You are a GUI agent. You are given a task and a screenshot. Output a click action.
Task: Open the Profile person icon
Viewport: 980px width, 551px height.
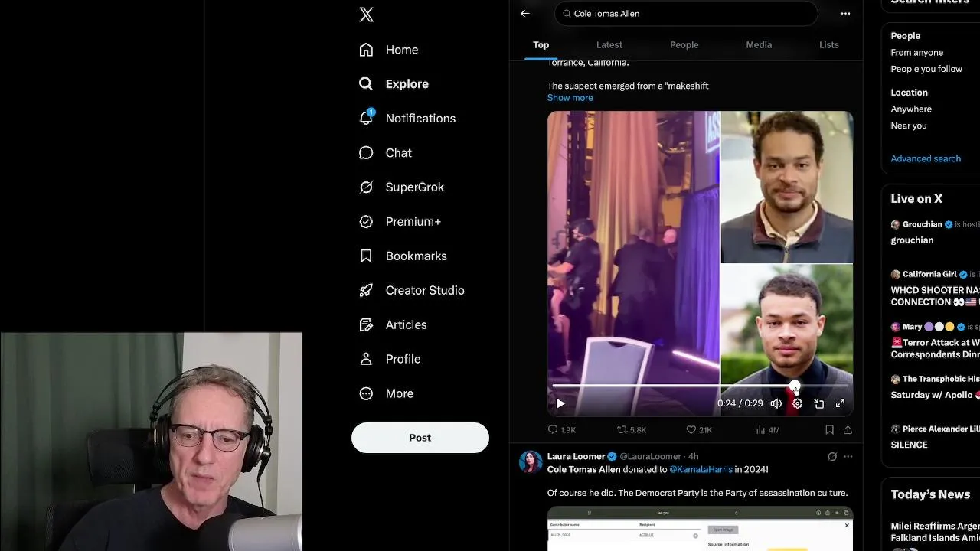(366, 359)
